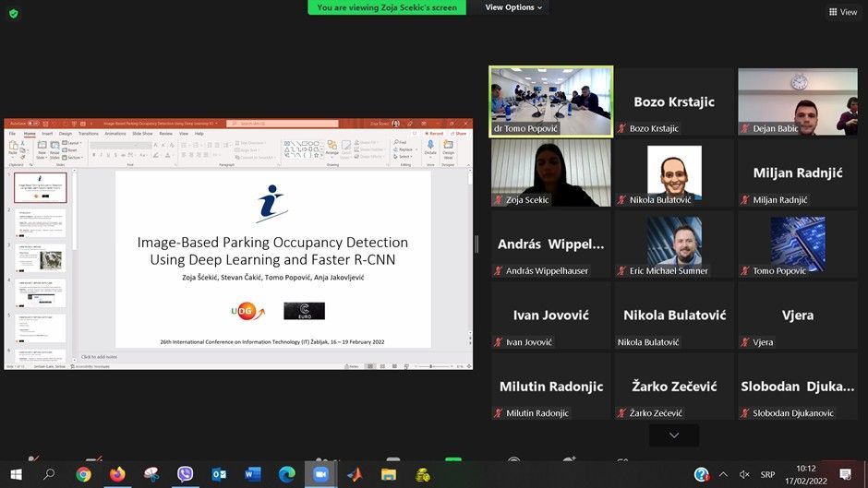Open Google Chrome from the taskbar

pos(83,474)
